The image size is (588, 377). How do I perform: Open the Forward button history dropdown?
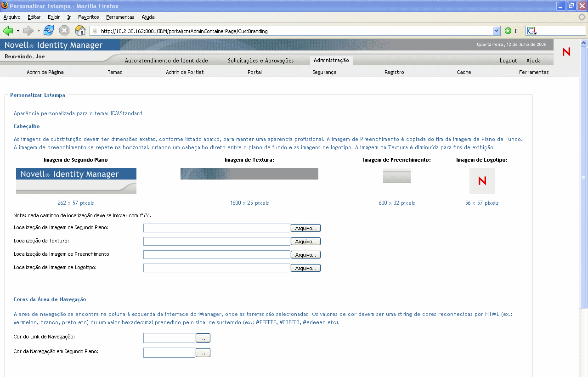pyautogui.click(x=39, y=31)
